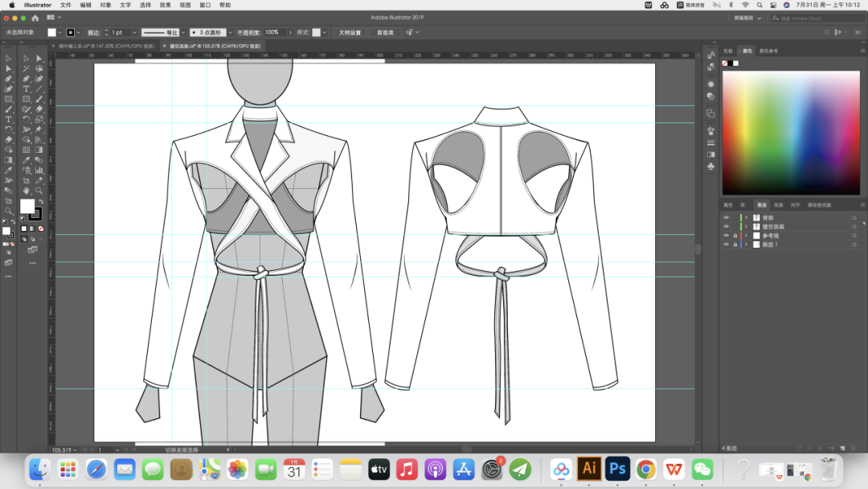Click the 首选项 button
The width and height of the screenshot is (868, 489).
[385, 32]
